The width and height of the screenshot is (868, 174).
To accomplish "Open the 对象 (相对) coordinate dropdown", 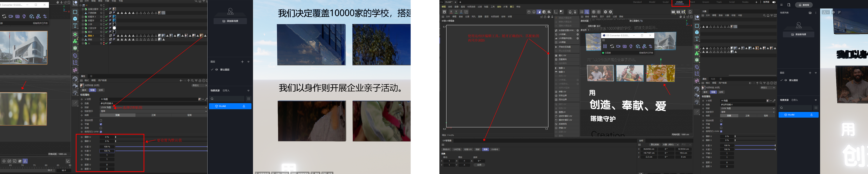I will 670,145.
